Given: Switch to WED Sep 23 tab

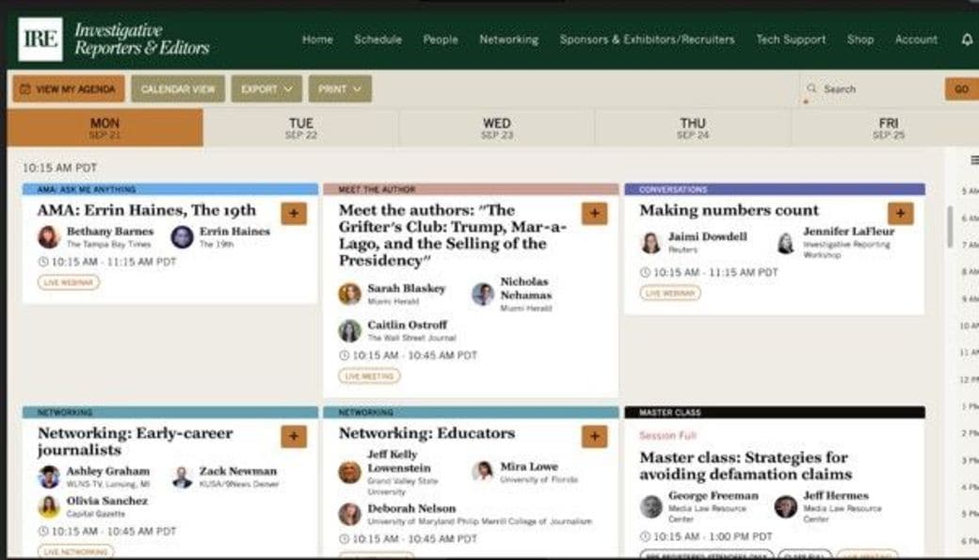Looking at the screenshot, I should pyautogui.click(x=497, y=127).
